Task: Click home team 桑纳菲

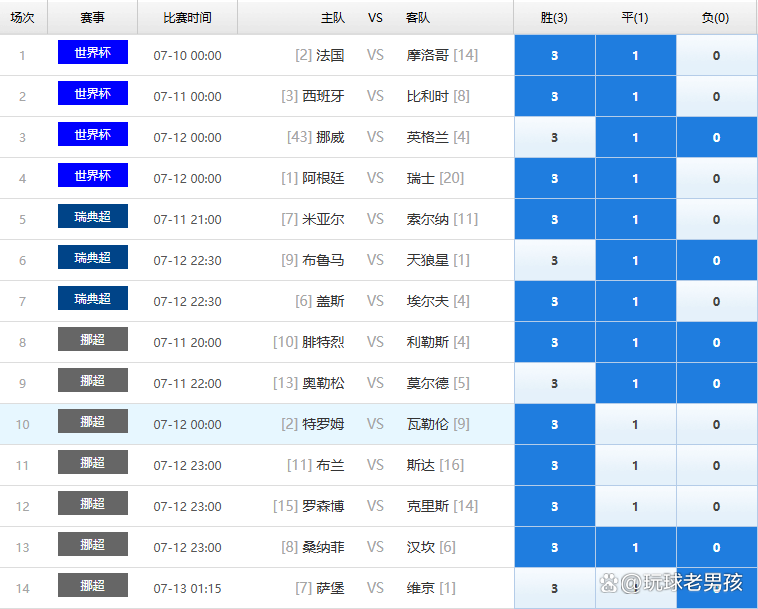Action: [x=323, y=547]
